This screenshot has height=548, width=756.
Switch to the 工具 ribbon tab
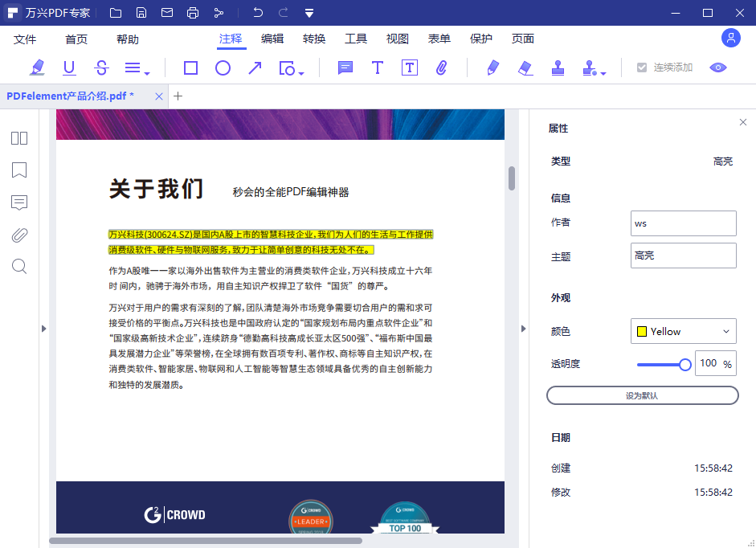coord(356,39)
